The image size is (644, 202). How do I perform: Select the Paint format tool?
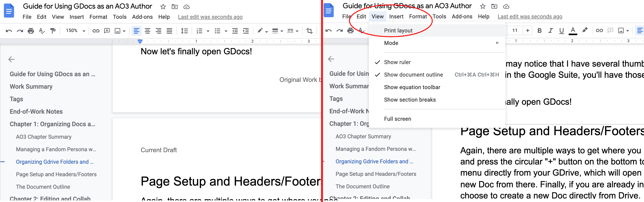tap(52, 30)
